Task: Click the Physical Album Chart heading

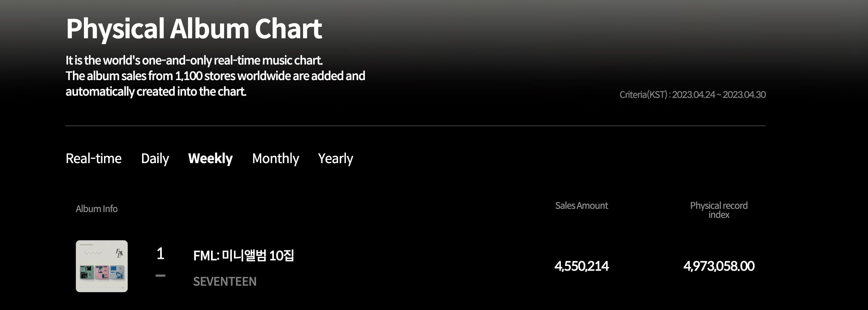Action: tap(194, 29)
